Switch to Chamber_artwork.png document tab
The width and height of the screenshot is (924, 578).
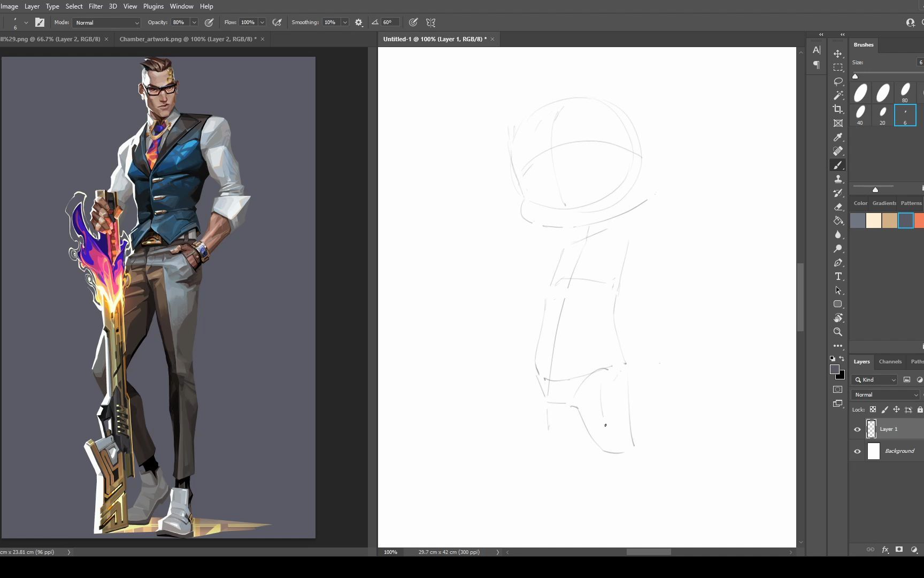coord(188,39)
